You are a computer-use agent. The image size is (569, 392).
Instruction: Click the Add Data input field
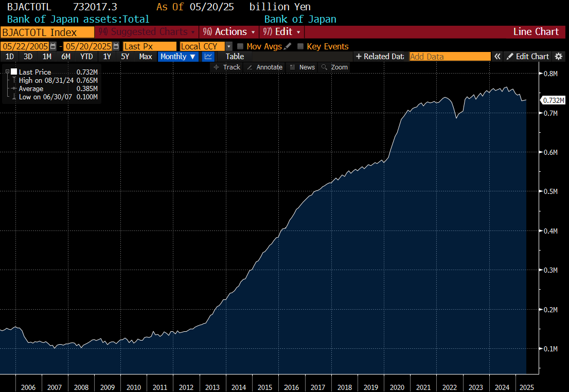tap(450, 56)
